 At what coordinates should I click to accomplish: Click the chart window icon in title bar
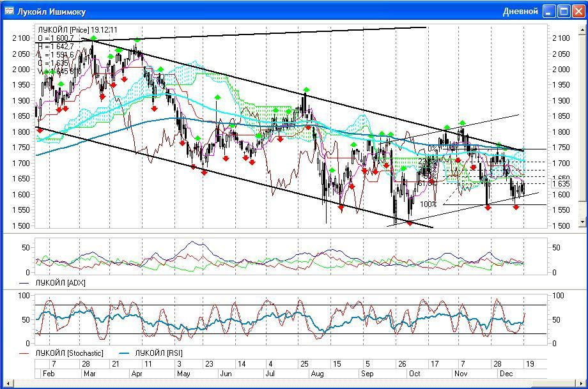tap(9, 11)
